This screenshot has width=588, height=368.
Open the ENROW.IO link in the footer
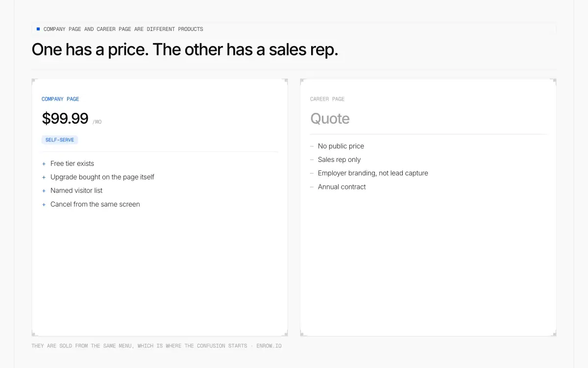(x=269, y=346)
